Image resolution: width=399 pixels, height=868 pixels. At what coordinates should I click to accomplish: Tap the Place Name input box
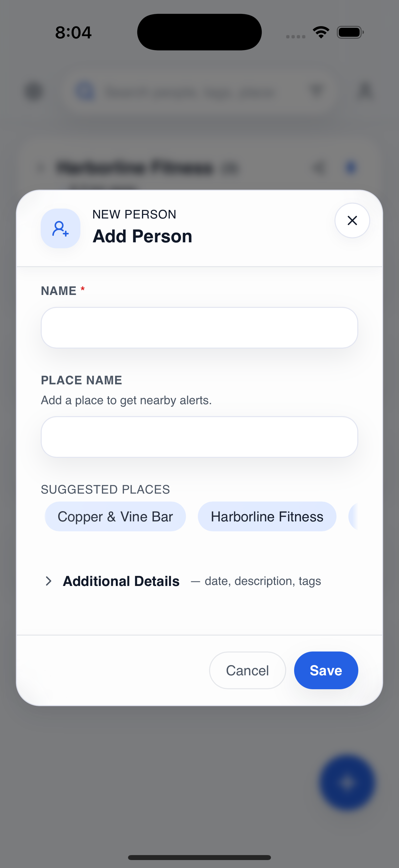(x=199, y=437)
